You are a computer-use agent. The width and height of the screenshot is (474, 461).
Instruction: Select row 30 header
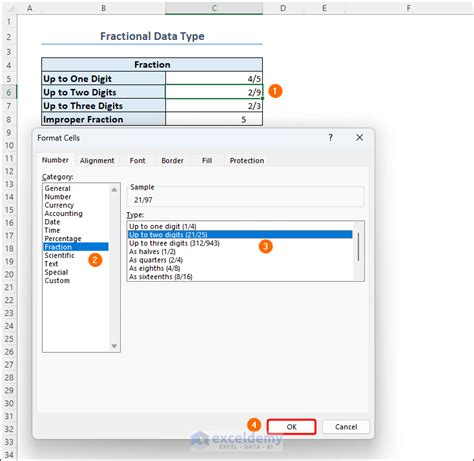point(9,403)
